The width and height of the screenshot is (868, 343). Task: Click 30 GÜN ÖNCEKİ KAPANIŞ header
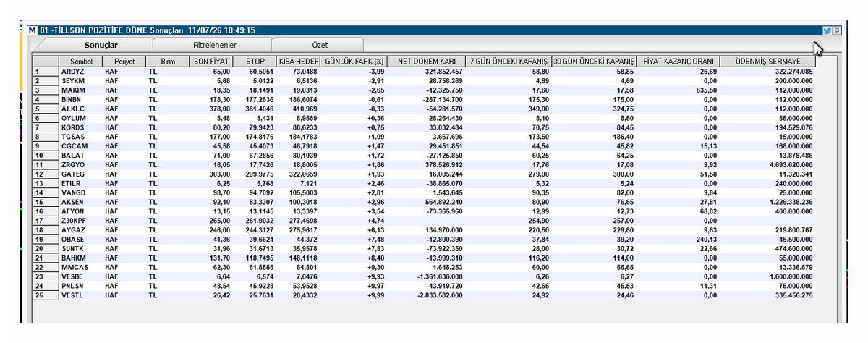[x=593, y=62]
